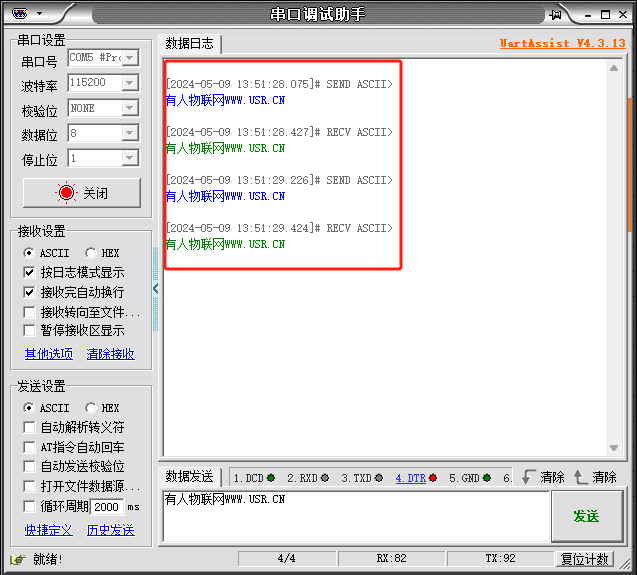Switch to 数据发送 tab
Viewport: 637px width, 575px height.
pyautogui.click(x=190, y=477)
